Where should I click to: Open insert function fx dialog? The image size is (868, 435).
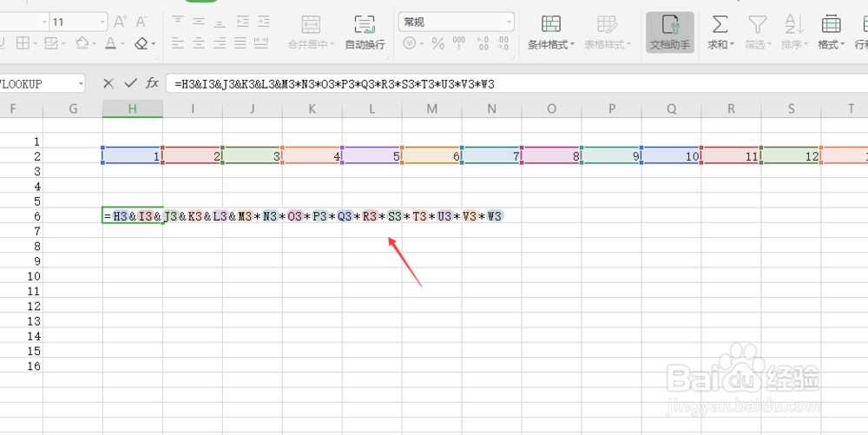click(x=152, y=83)
